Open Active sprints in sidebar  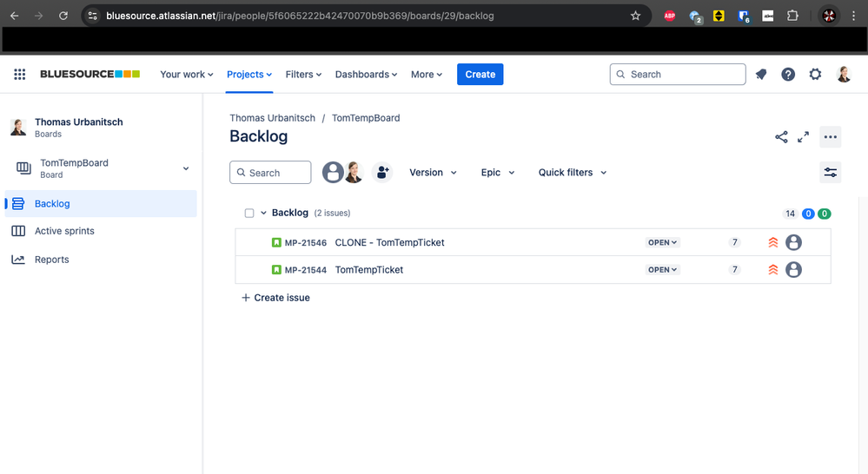(x=64, y=231)
